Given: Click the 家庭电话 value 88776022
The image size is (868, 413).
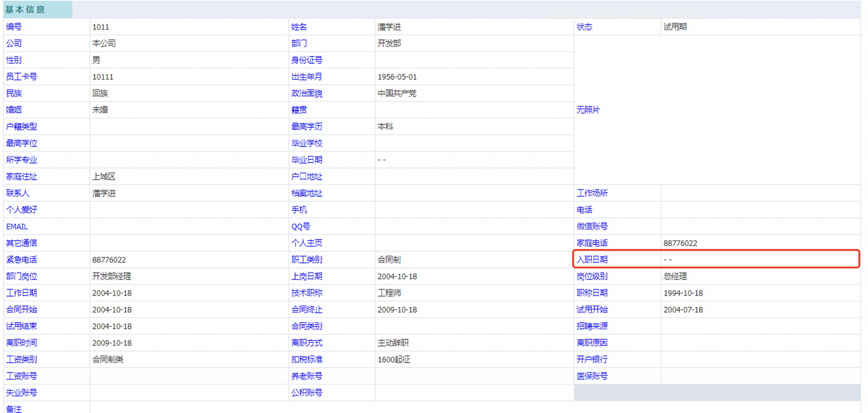Looking at the screenshot, I should [680, 243].
